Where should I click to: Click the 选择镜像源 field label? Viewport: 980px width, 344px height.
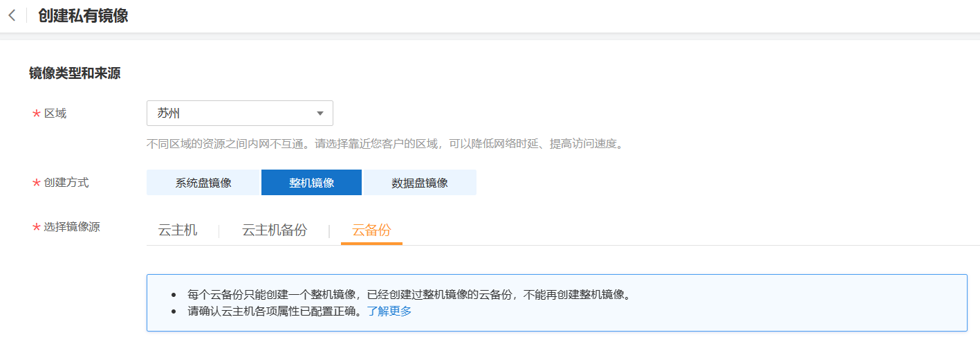[72, 226]
